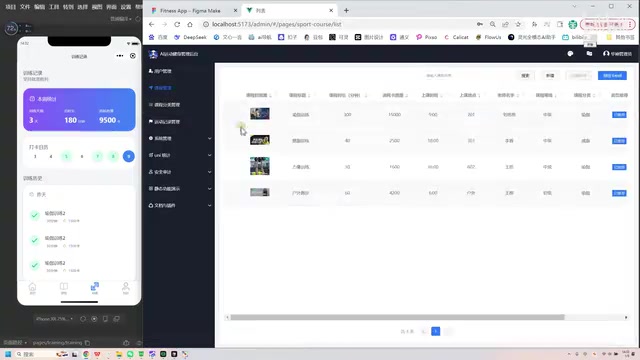Viewport: 640px width, 360px height.
Task: Click the admin logo in the dark header
Action: tap(153, 54)
